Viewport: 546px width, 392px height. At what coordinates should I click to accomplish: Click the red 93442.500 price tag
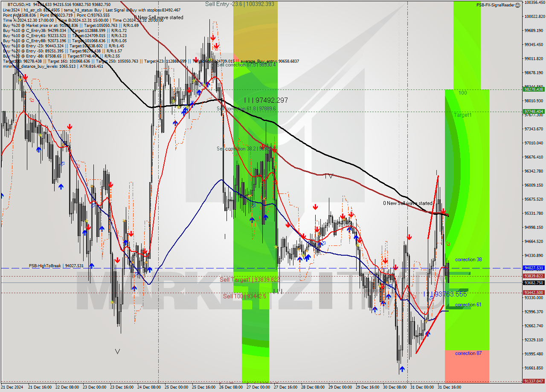point(534,293)
